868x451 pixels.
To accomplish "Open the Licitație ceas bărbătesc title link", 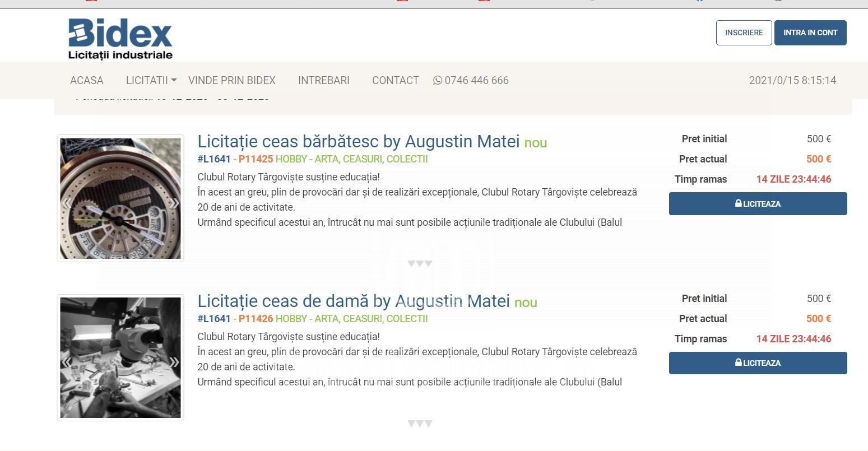I will tap(359, 141).
